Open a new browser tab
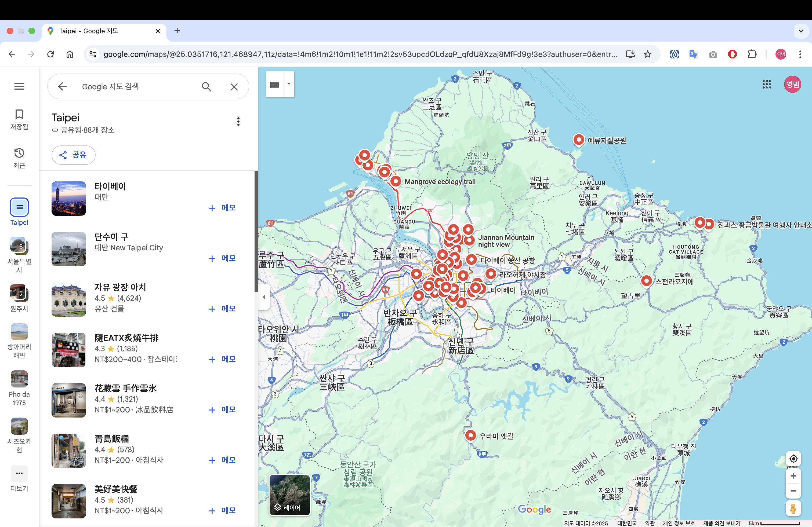 click(x=177, y=31)
